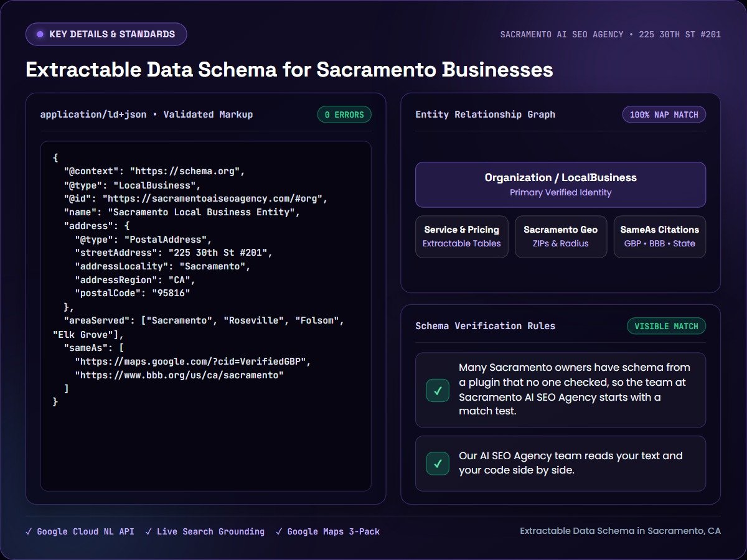
Task: Click the streetAddress 225 30th St line
Action: pyautogui.click(x=174, y=253)
